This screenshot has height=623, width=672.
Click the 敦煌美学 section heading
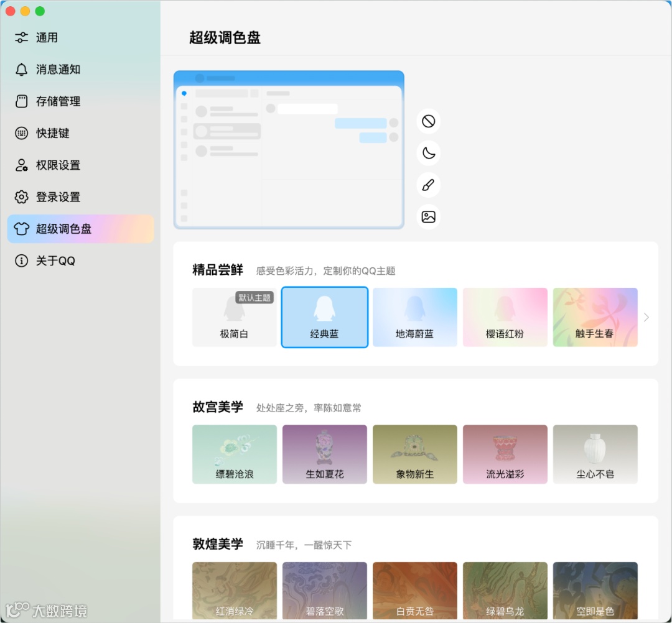coord(218,544)
